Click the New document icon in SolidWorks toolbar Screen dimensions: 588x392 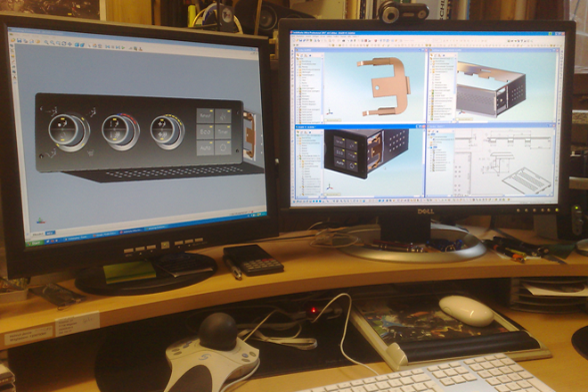[x=294, y=40]
